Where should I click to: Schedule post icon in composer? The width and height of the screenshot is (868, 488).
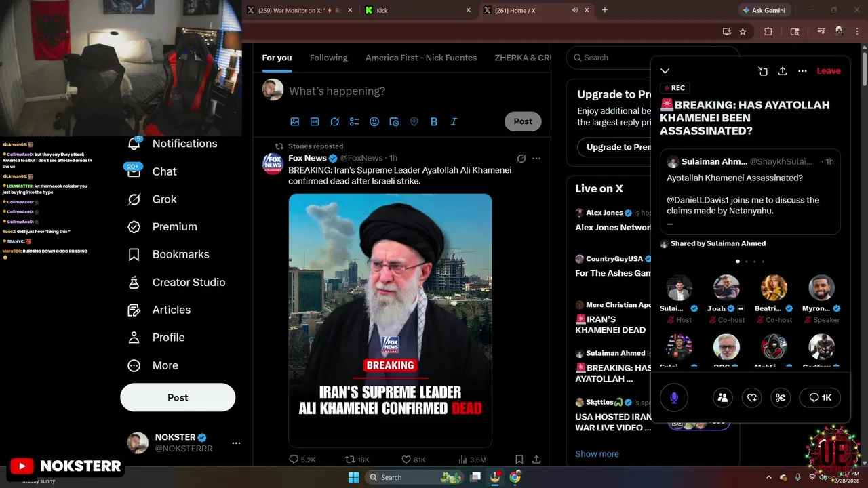(394, 121)
